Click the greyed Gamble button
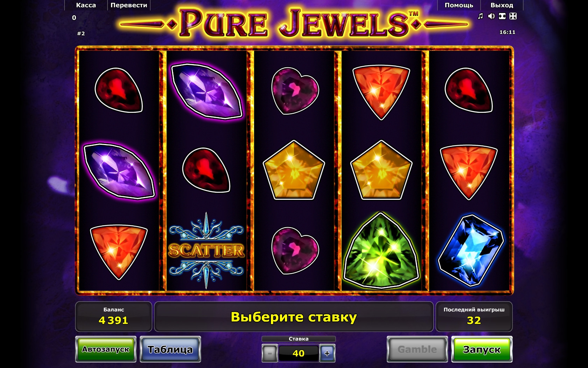 point(417,349)
